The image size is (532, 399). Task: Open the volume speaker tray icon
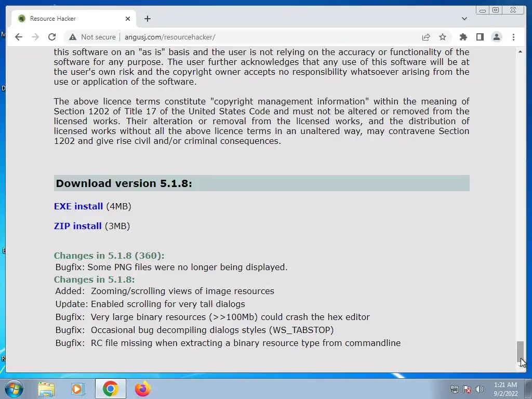(480, 389)
